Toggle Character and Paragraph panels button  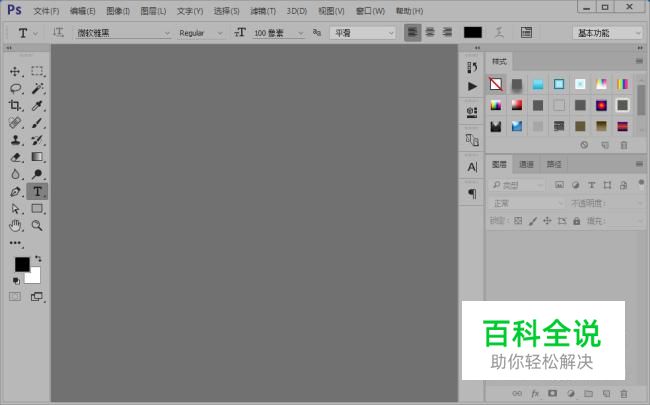click(x=526, y=32)
